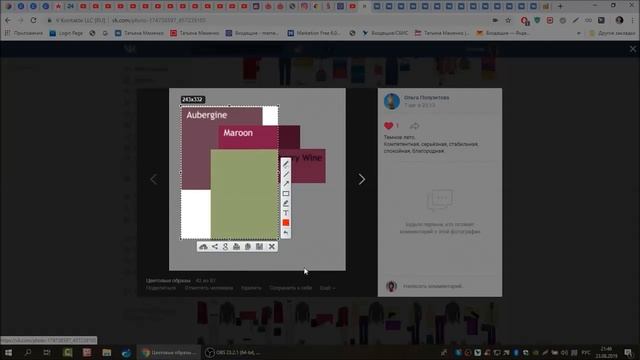Open the Windows Start menu
Screen dimensions: 640x360
coord(8,352)
